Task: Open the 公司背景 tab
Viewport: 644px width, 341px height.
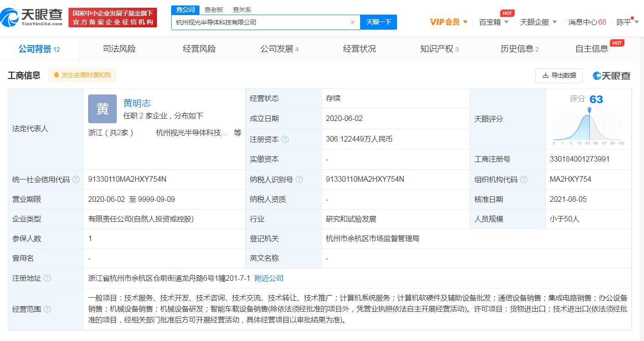Action: 39,49
